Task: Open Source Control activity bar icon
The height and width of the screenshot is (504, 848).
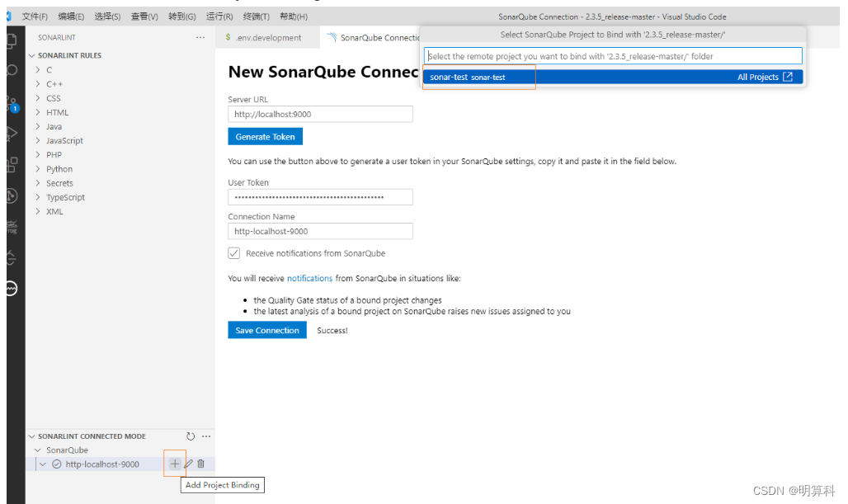Action: click(12, 103)
